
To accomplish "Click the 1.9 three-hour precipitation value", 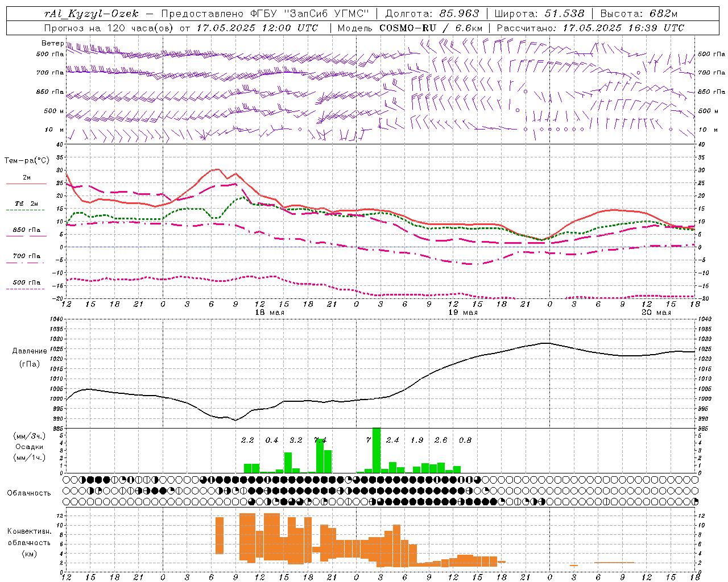I will [x=417, y=440].
